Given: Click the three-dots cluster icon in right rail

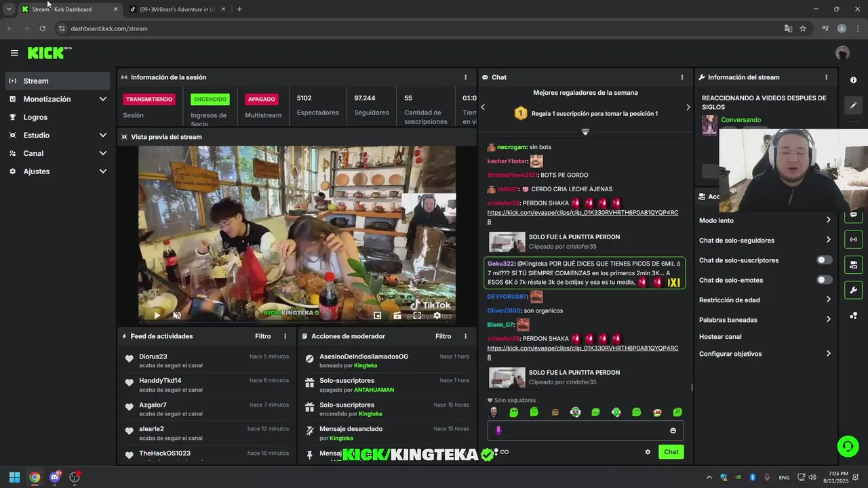Looking at the screenshot, I should [853, 315].
